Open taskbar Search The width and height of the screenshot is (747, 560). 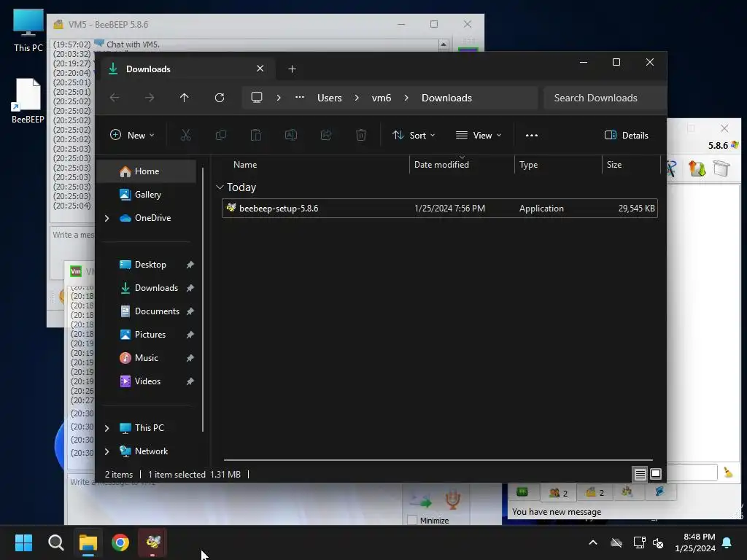55,542
